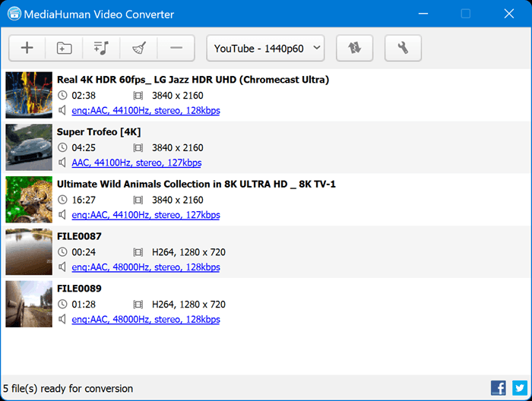
Task: Click the Ultimate Wild Animals leopard thumbnail
Action: pos(29,200)
